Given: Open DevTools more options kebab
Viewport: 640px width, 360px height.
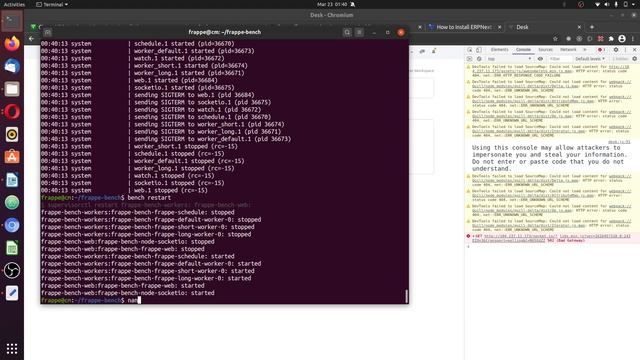Looking at the screenshot, I should click(x=625, y=50).
